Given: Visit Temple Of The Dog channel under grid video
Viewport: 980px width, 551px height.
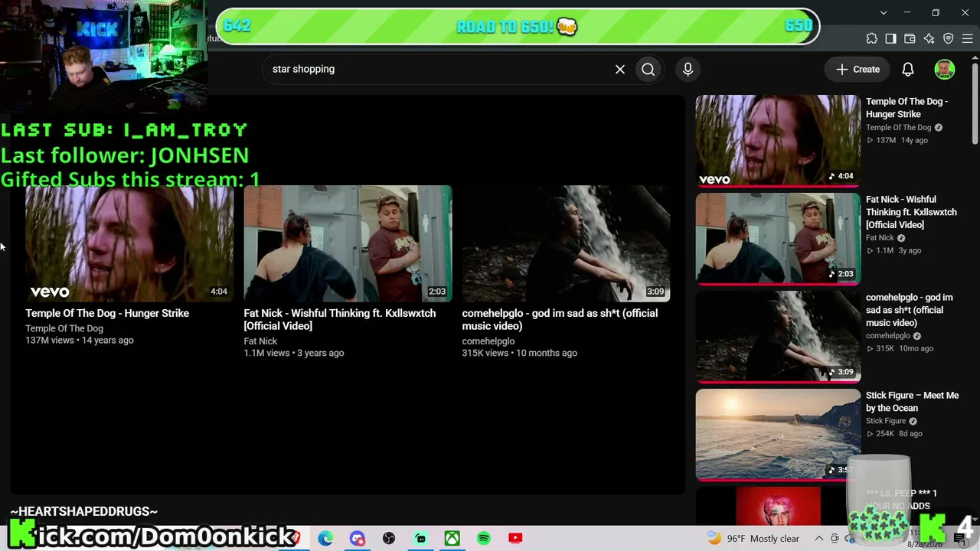Looking at the screenshot, I should pyautogui.click(x=64, y=328).
